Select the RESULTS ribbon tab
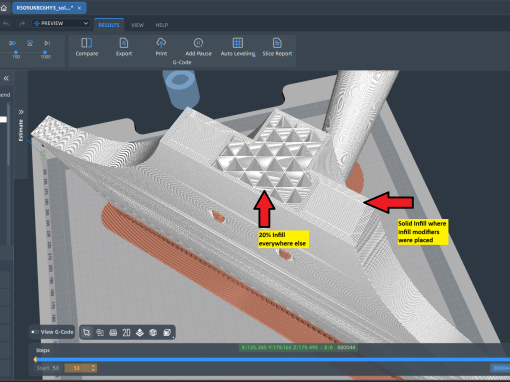Viewport: 510px width, 382px height. click(x=109, y=25)
